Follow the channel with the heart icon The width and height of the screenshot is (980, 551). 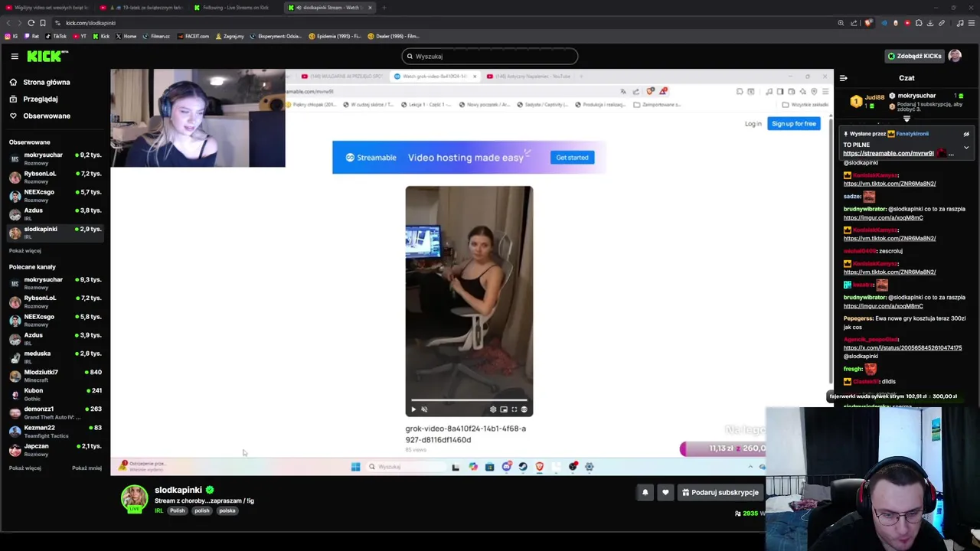pyautogui.click(x=665, y=493)
